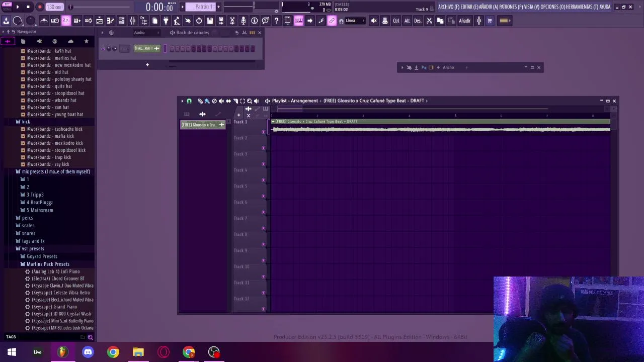
Task: Open the OPCIONES (O) menu
Action: pyautogui.click(x=552, y=7)
